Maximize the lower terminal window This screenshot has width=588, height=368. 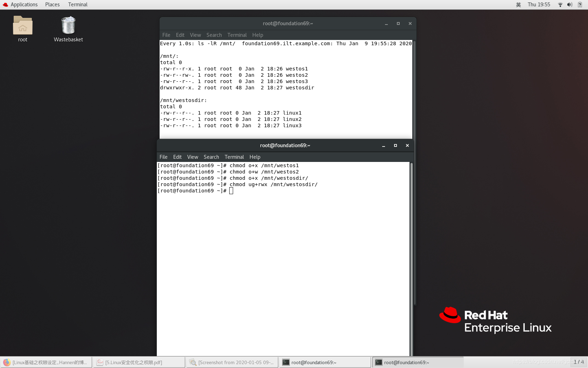click(395, 146)
